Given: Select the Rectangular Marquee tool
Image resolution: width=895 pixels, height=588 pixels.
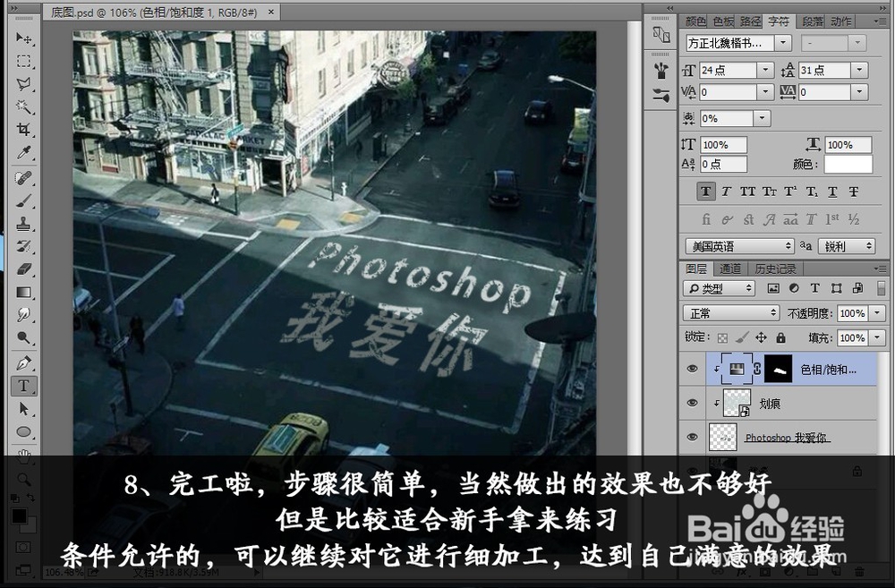Looking at the screenshot, I should coord(23,61).
